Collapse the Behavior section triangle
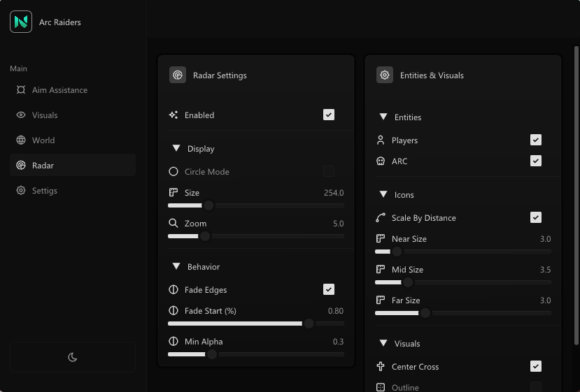Screen dimensions: 580x392 [x=176, y=266]
